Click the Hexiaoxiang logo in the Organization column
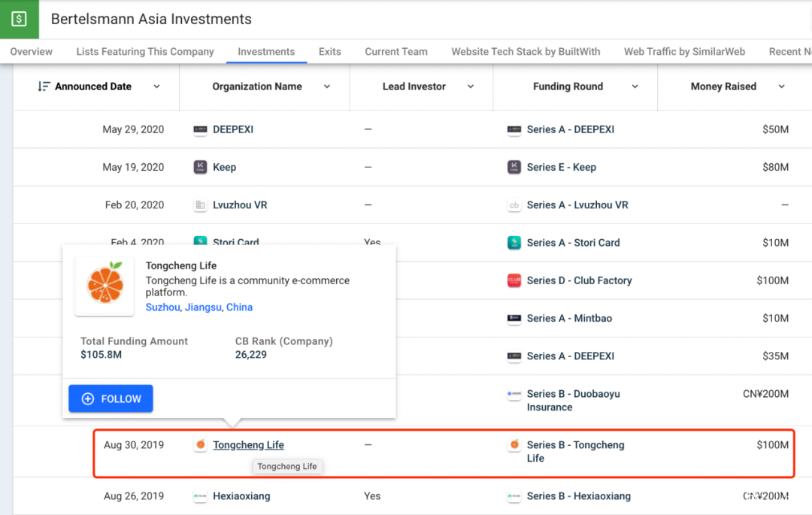 pos(200,496)
